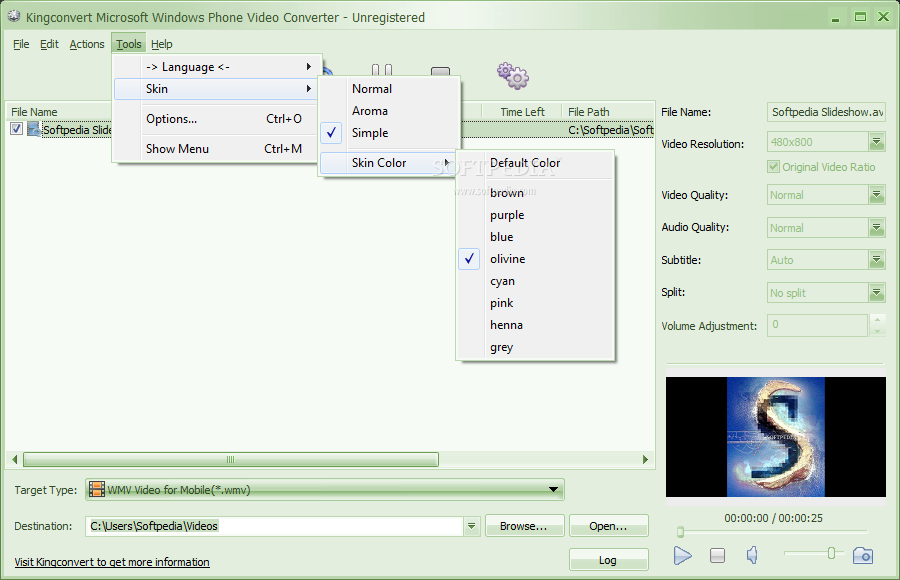Click the volume slider handle
Viewport: 900px width, 580px height.
point(831,553)
